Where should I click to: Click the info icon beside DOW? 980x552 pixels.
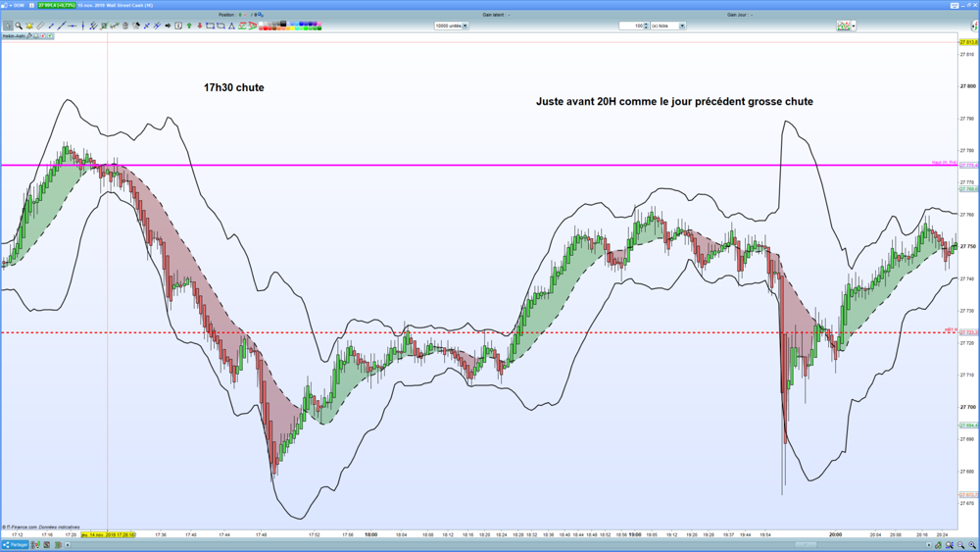click(x=32, y=5)
